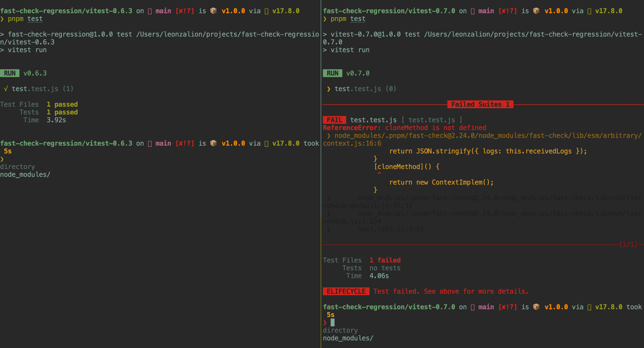Viewport: 644px width, 348px height.
Task: Click the checkmark before test.test.js (1)
Action: (x=6, y=89)
